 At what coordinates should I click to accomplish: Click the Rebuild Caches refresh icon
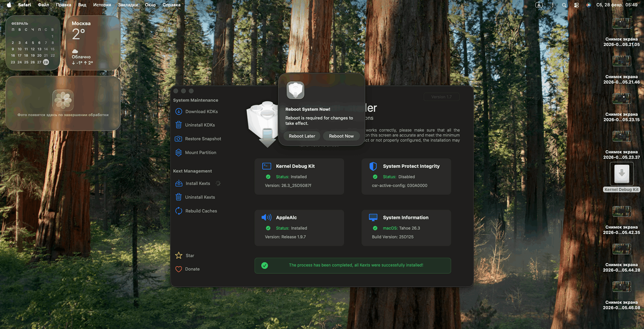(x=179, y=211)
